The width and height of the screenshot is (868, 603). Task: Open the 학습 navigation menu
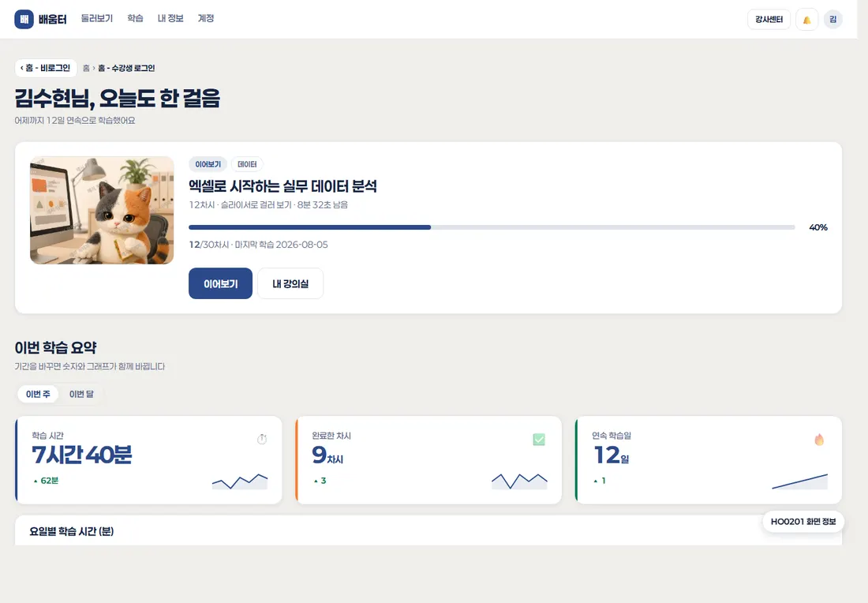tap(135, 18)
